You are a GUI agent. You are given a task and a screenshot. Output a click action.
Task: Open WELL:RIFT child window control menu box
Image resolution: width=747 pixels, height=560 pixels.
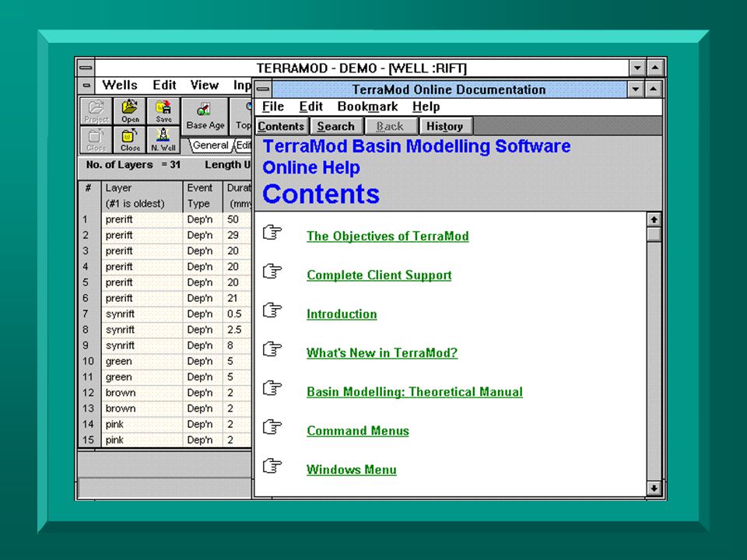click(x=86, y=86)
